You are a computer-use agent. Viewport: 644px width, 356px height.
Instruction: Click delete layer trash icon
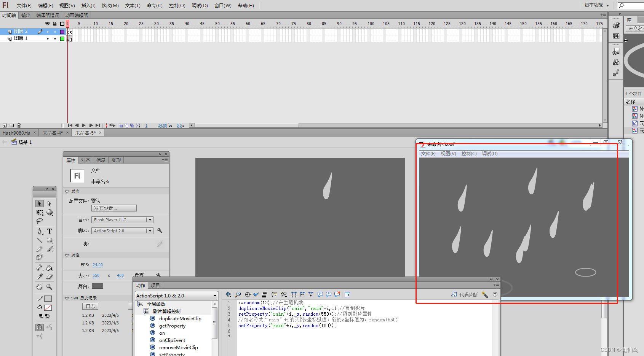click(x=19, y=125)
